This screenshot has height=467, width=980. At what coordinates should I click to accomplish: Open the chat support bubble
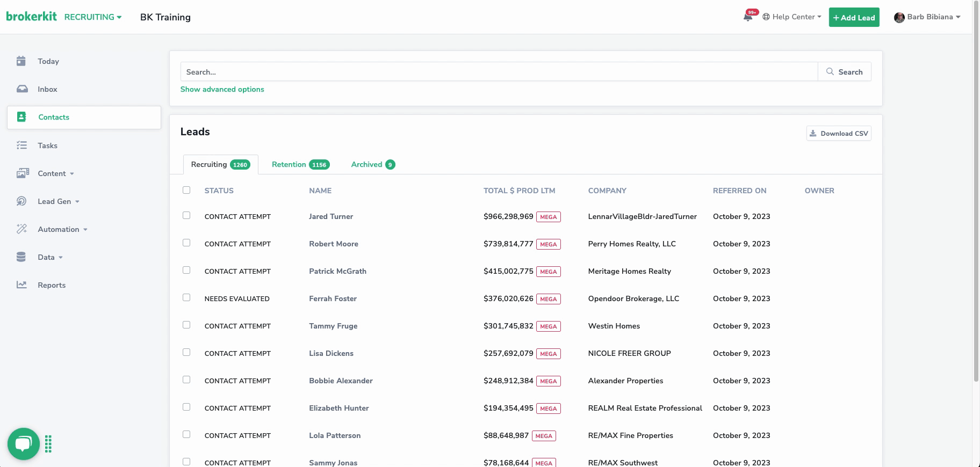point(24,443)
